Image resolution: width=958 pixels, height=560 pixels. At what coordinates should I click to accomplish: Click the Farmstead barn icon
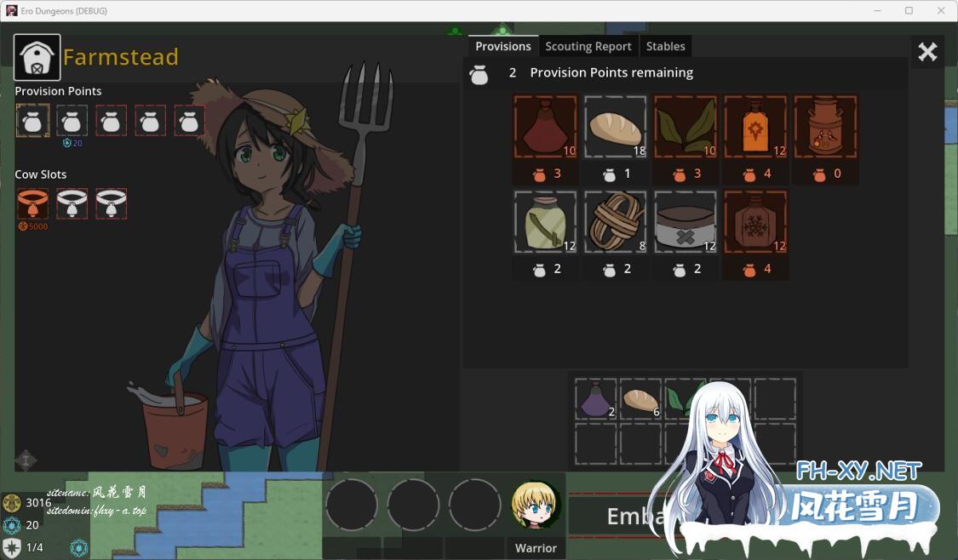[37, 57]
